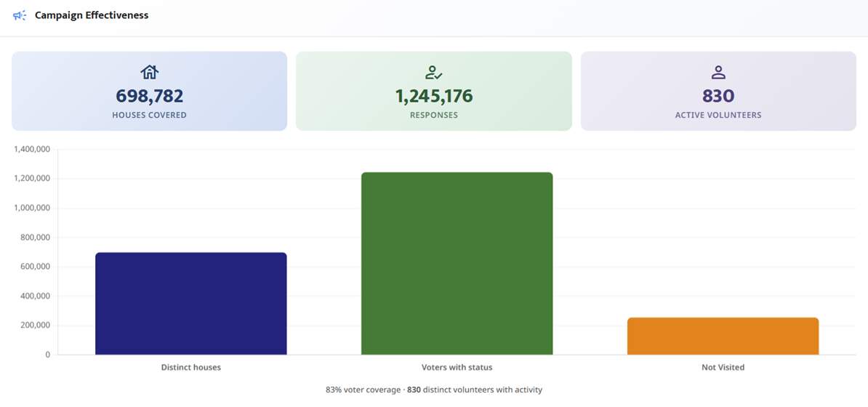This screenshot has height=407, width=868.
Task: Select the Campaign Effectiveness heading
Action: point(92,15)
